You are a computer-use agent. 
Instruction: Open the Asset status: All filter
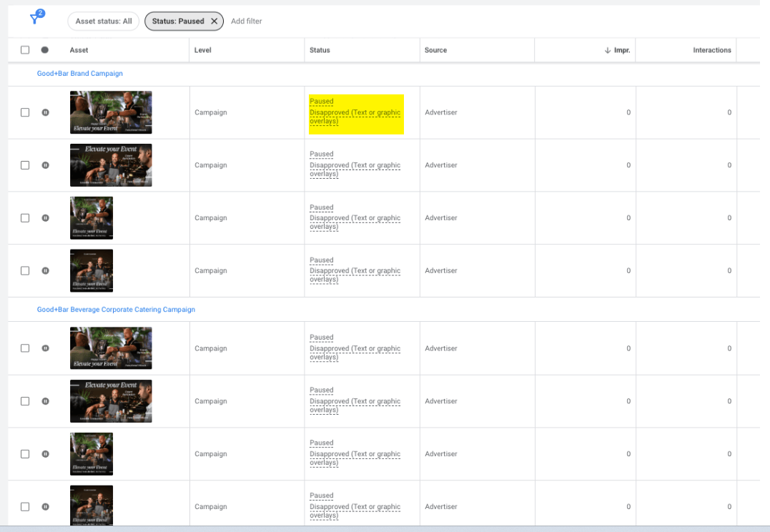pyautogui.click(x=104, y=21)
